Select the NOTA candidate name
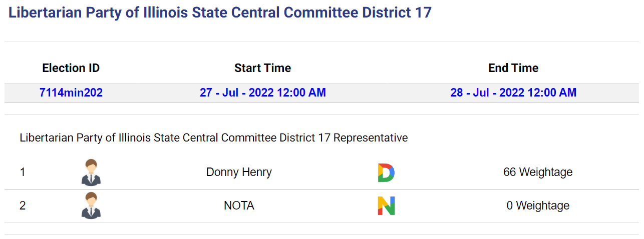 click(239, 205)
